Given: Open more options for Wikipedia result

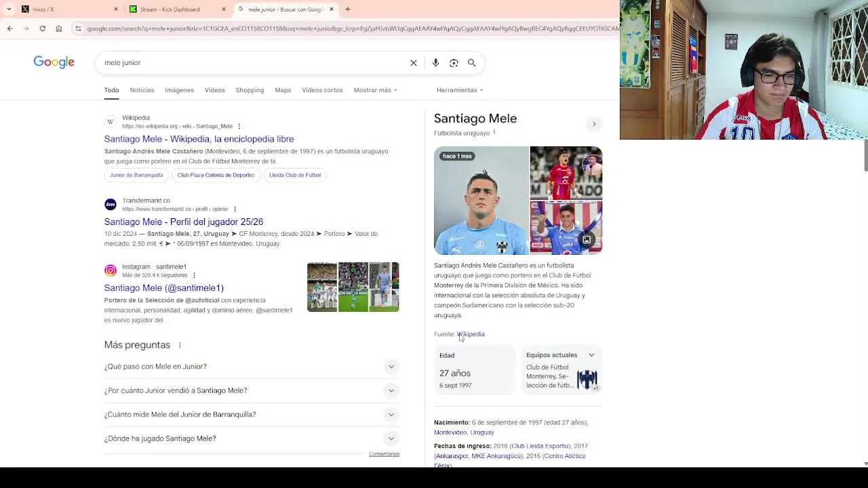Looking at the screenshot, I should 239,126.
